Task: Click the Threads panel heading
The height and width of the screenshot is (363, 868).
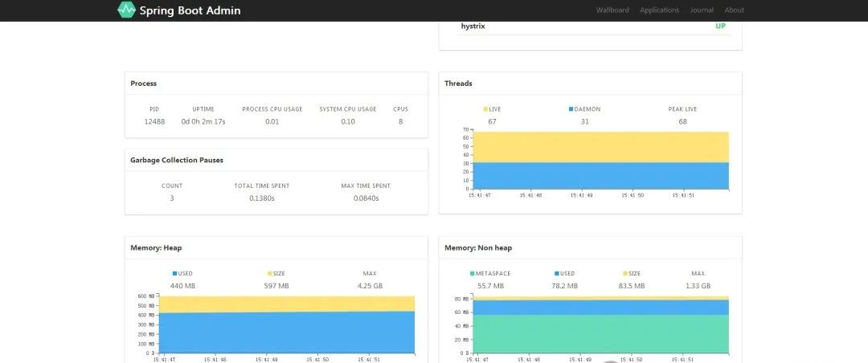Action: pos(458,84)
